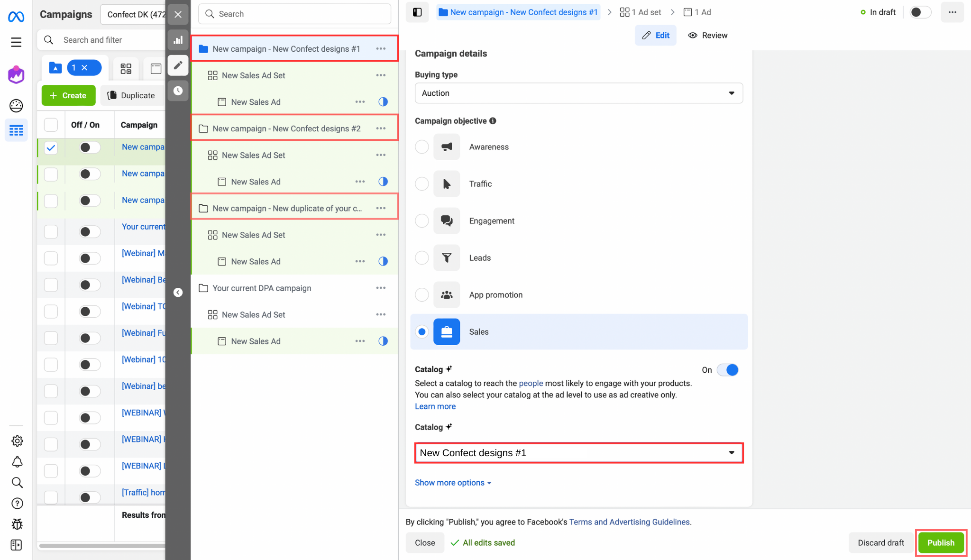Choose the Awareness radio button
971x560 pixels.
[x=422, y=147]
